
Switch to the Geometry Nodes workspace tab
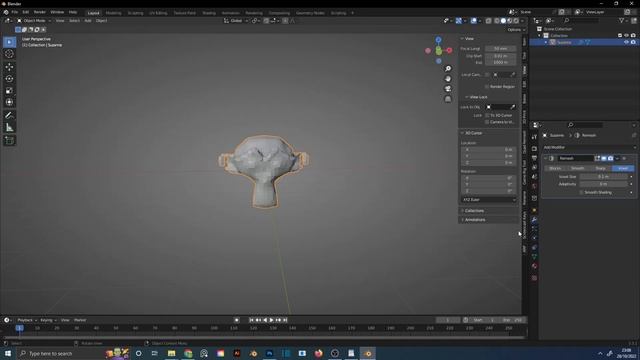click(x=310, y=13)
